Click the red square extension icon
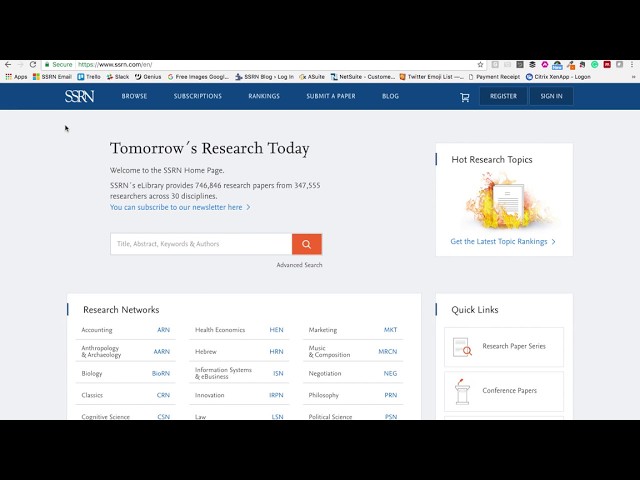This screenshot has width=640, height=480. pos(607,64)
